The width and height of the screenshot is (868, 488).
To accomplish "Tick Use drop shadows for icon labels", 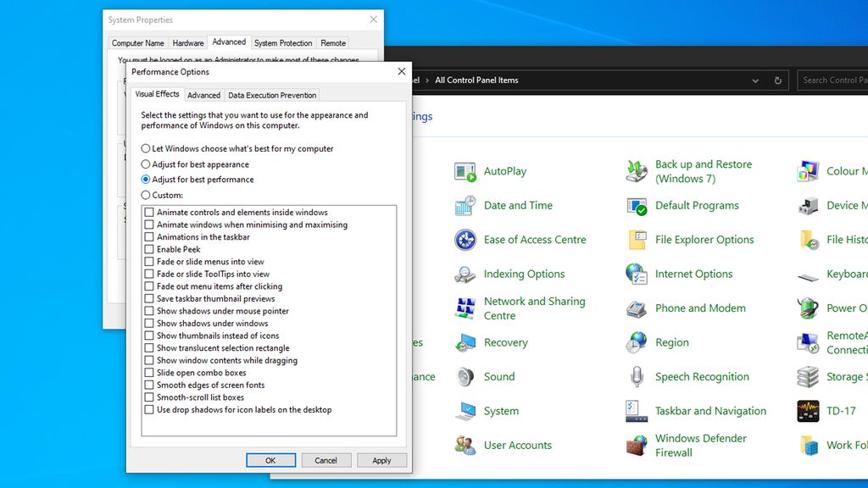I will [149, 410].
